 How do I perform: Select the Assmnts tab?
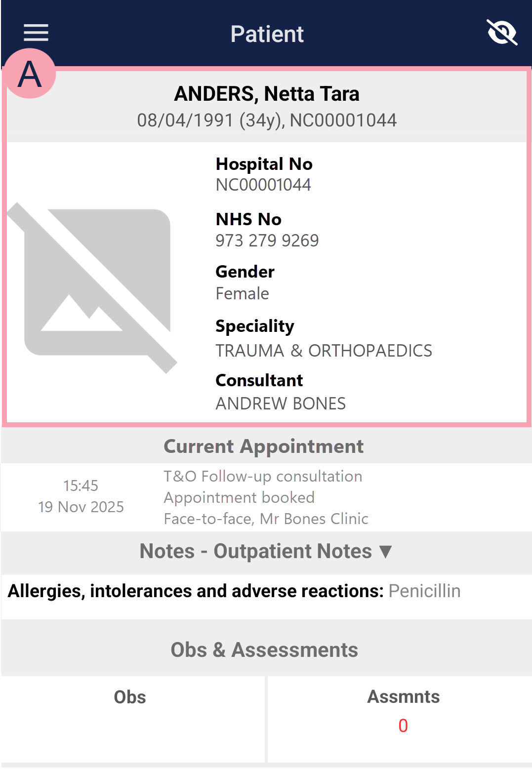pyautogui.click(x=403, y=697)
